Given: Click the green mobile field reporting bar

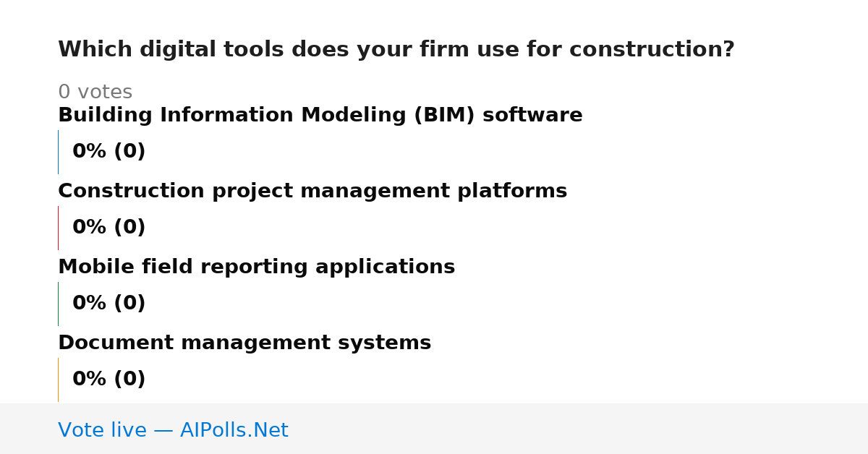Looking at the screenshot, I should coord(58,304).
